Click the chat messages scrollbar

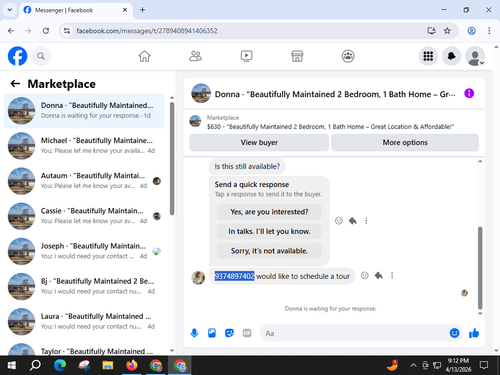pyautogui.click(x=480, y=268)
